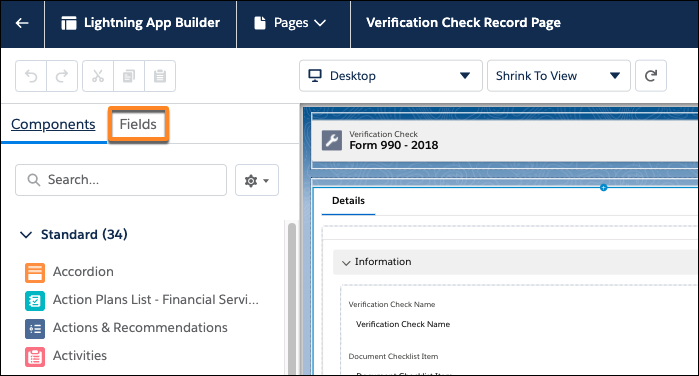The width and height of the screenshot is (699, 376).
Task: Open the Lightning App Builder menu
Action: (140, 23)
